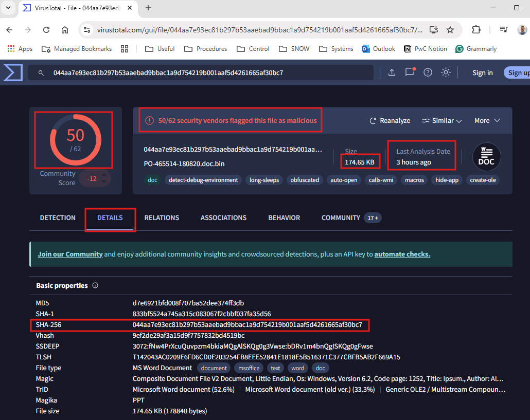Open the More dropdown menu
Viewport: 530px width, 420px height.
pos(487,121)
